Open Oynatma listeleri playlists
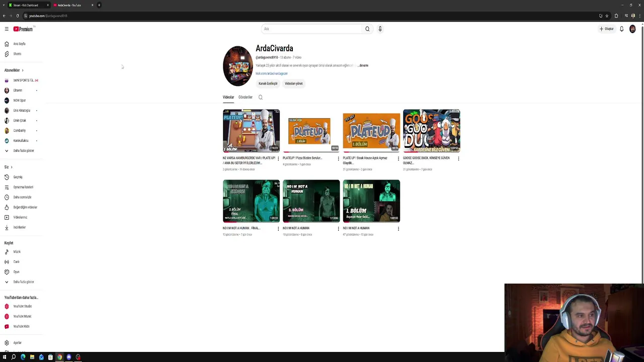Screen dimensions: 644x362 (x=23, y=187)
